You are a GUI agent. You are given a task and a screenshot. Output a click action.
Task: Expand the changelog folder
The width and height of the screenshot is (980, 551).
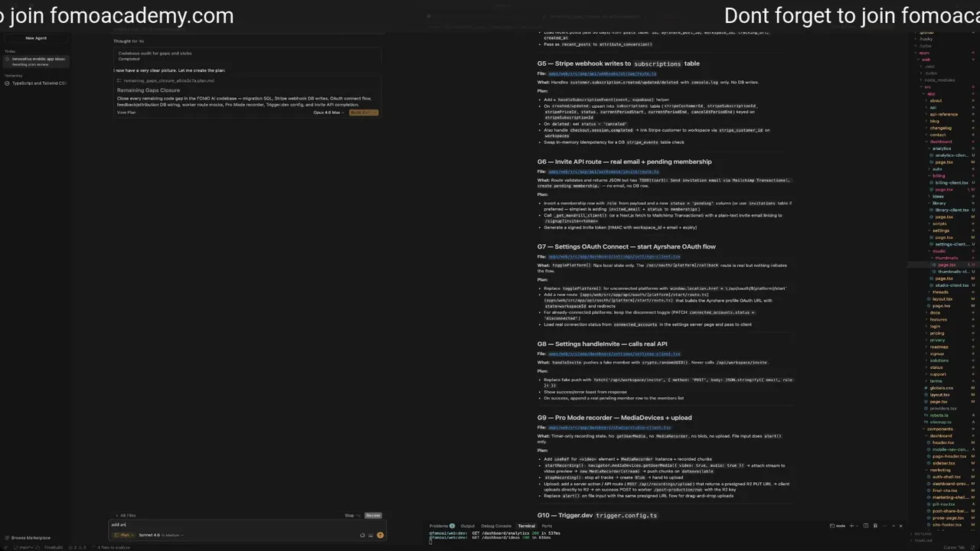point(940,128)
